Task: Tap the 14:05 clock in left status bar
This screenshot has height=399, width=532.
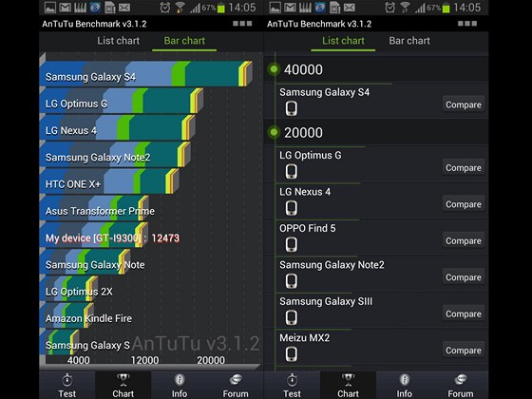Action: pyautogui.click(x=242, y=8)
